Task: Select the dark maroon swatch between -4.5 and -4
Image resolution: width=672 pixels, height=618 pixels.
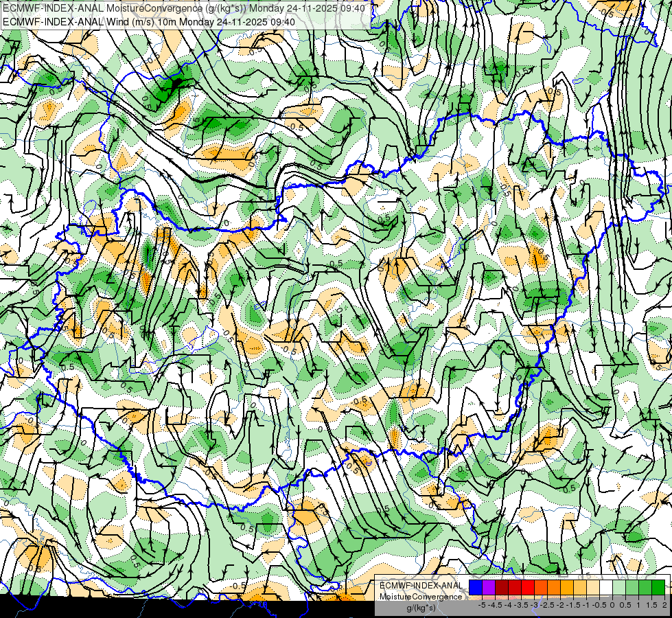Action: (x=502, y=587)
